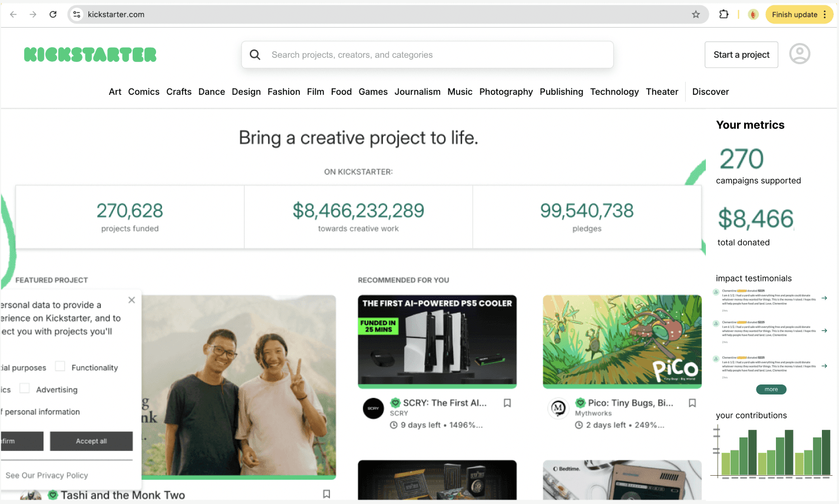This screenshot has width=839, height=504.
Task: Open the featured Tashi project photo
Action: tap(239, 386)
